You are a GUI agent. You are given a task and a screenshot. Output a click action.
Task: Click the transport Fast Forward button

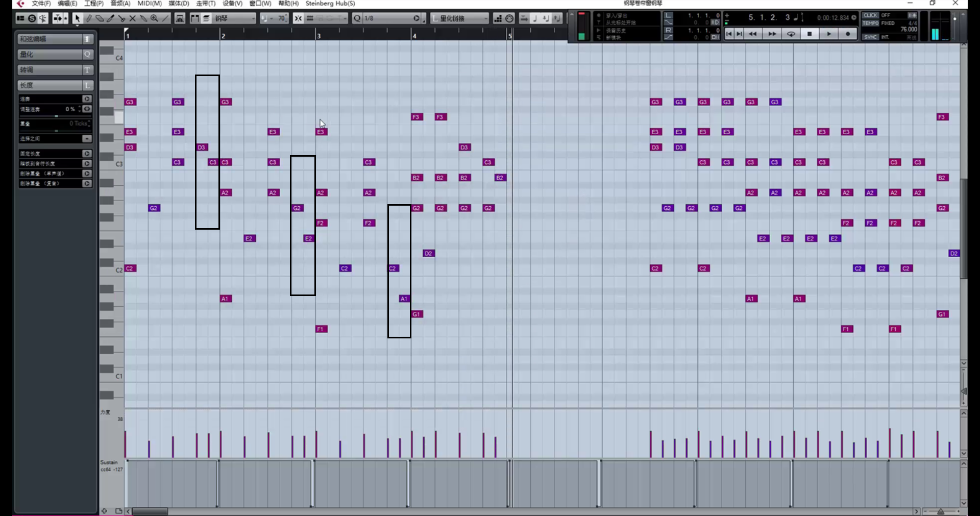[x=772, y=34]
